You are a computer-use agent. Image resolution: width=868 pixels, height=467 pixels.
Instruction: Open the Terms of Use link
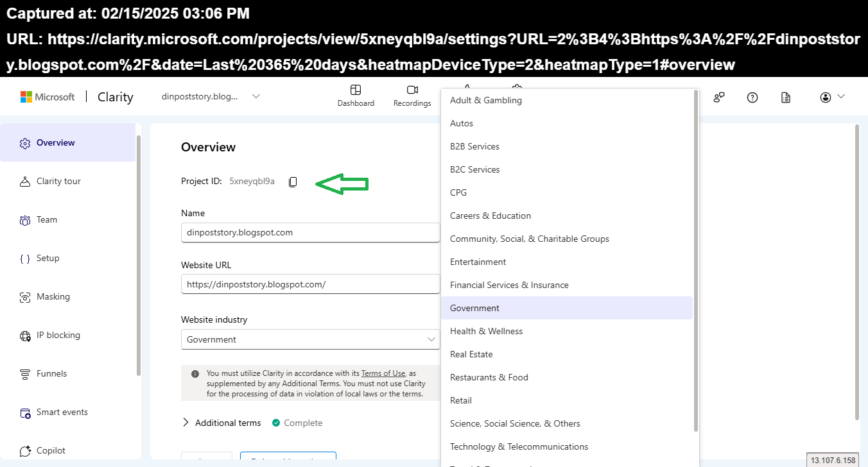(383, 373)
